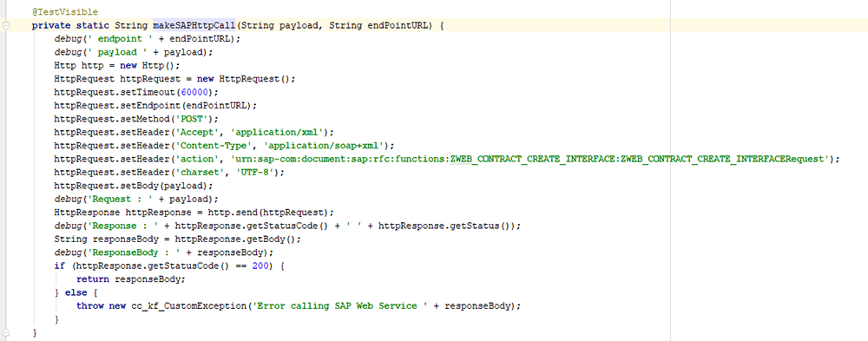Click the http.send(httpRequest) call

coord(268,212)
